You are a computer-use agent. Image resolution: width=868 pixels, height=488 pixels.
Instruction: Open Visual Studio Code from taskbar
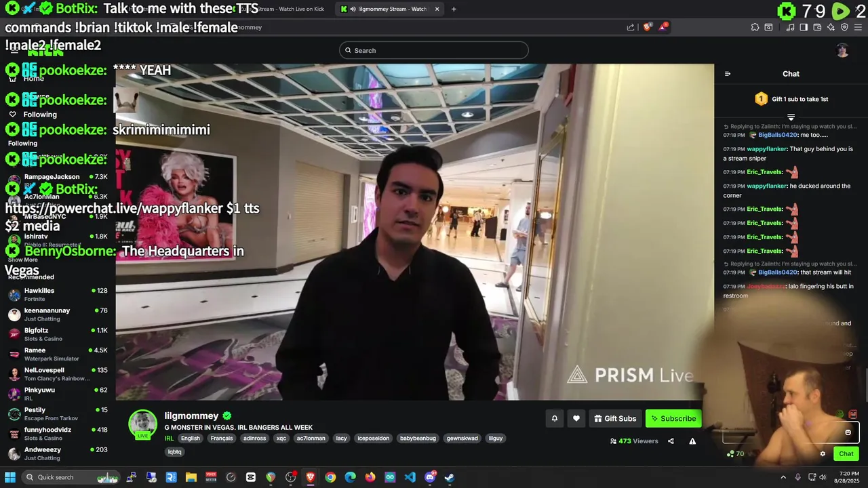click(410, 477)
